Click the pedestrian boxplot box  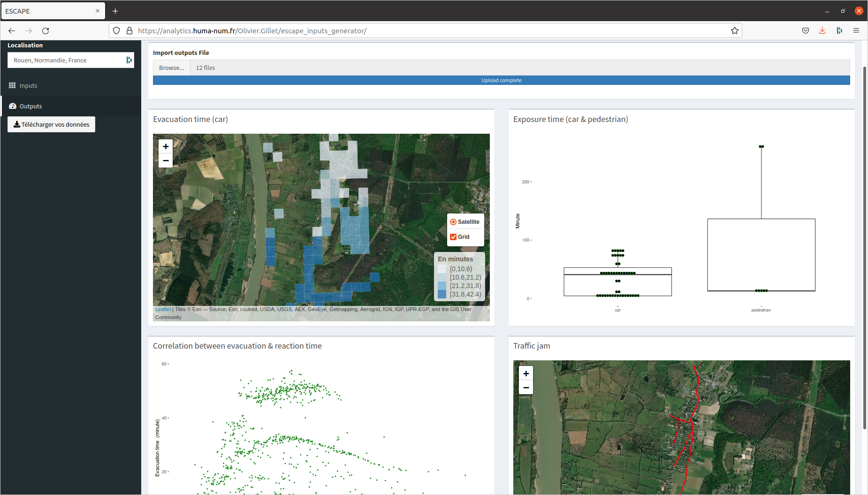coord(761,255)
